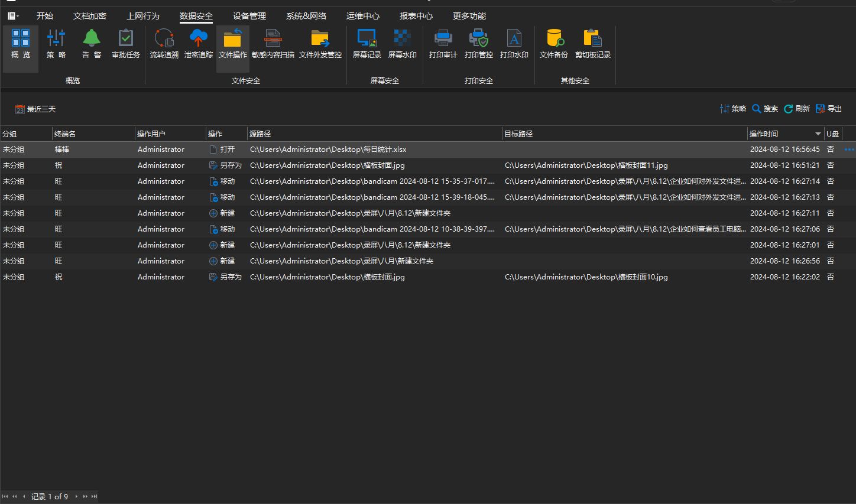
Task: Switch to the 开始 tab
Action: tap(45, 16)
